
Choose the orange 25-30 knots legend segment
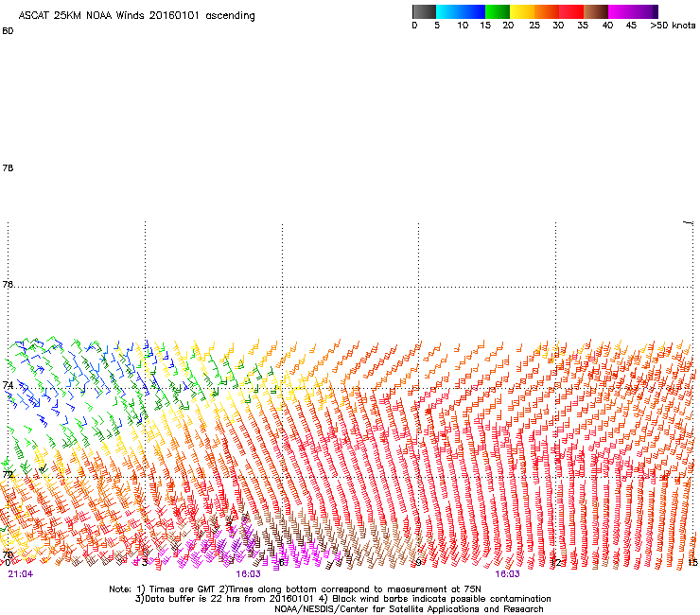547,11
